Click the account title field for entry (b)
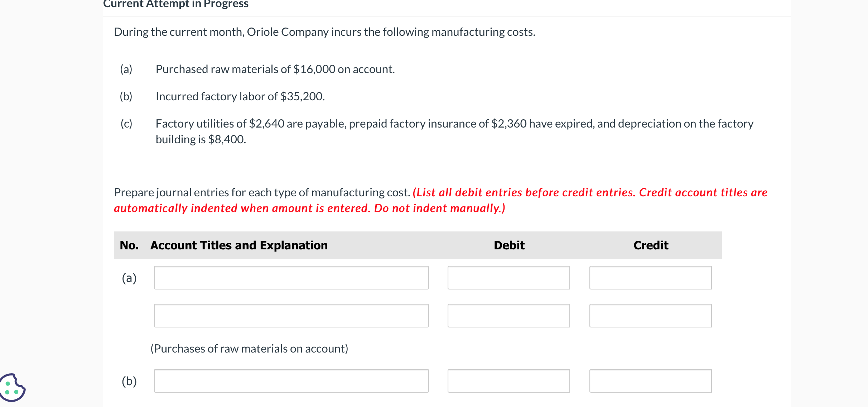The height and width of the screenshot is (407, 868). [x=291, y=381]
